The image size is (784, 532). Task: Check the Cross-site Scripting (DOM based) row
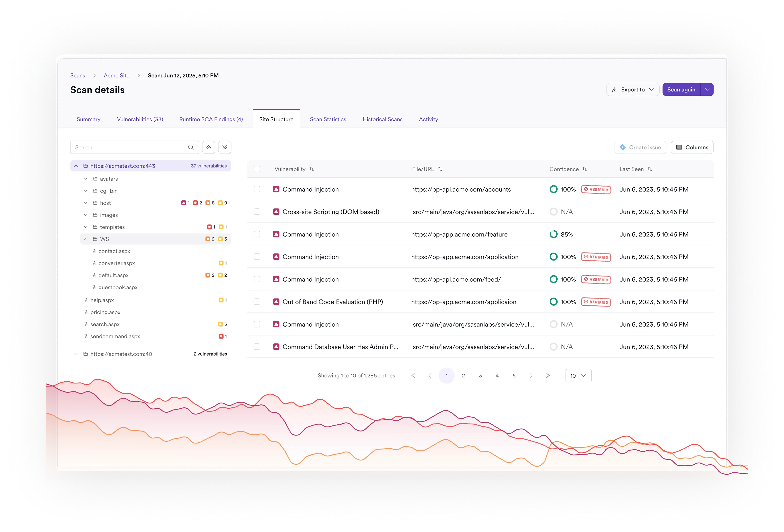tap(257, 212)
